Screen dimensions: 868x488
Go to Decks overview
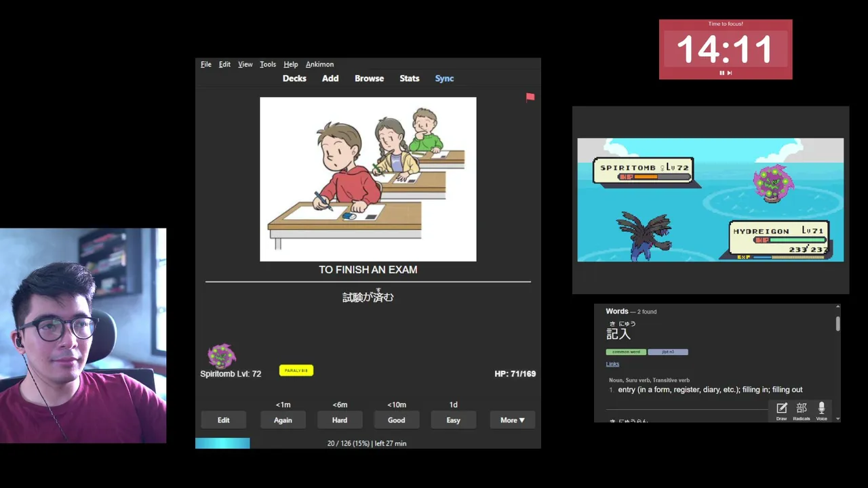point(294,79)
